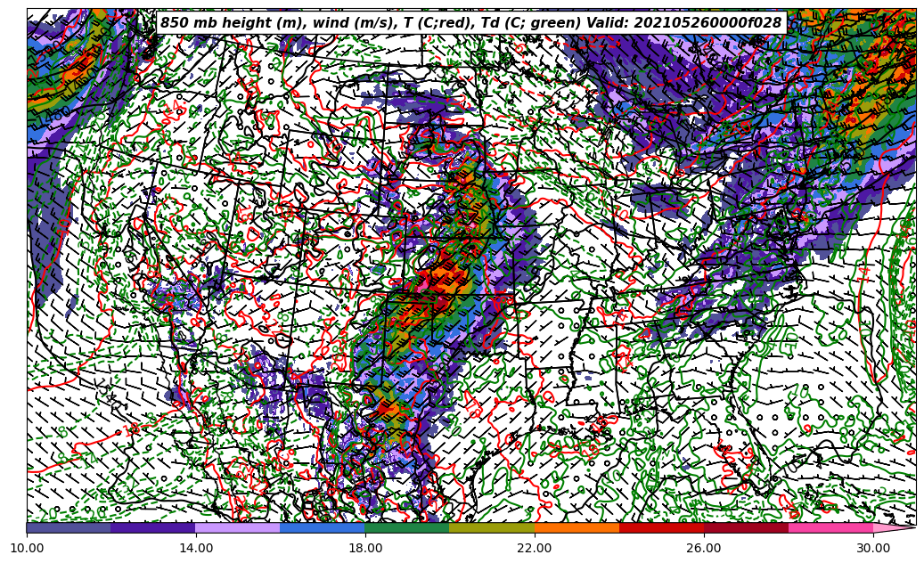924x563 pixels.
Task: Click the plot title text box
Action: (x=470, y=23)
